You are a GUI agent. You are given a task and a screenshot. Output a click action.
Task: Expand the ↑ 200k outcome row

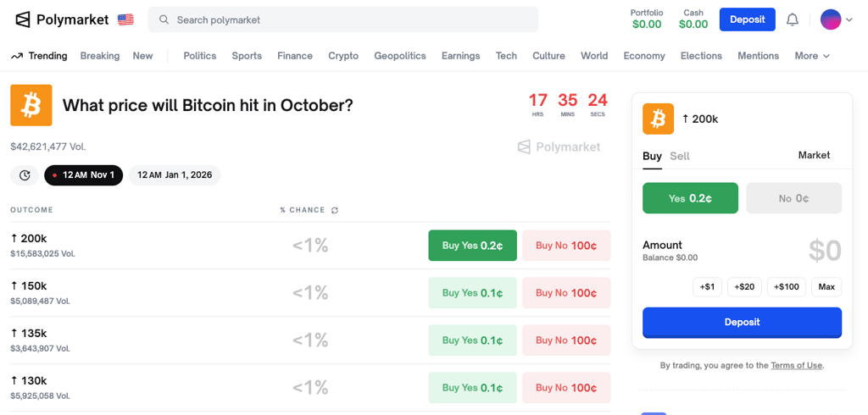tap(310, 245)
